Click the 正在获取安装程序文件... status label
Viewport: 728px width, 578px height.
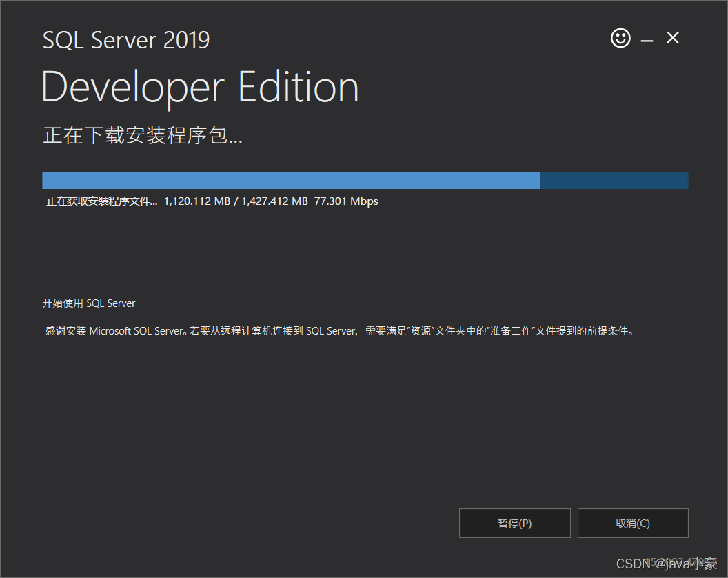(x=101, y=201)
